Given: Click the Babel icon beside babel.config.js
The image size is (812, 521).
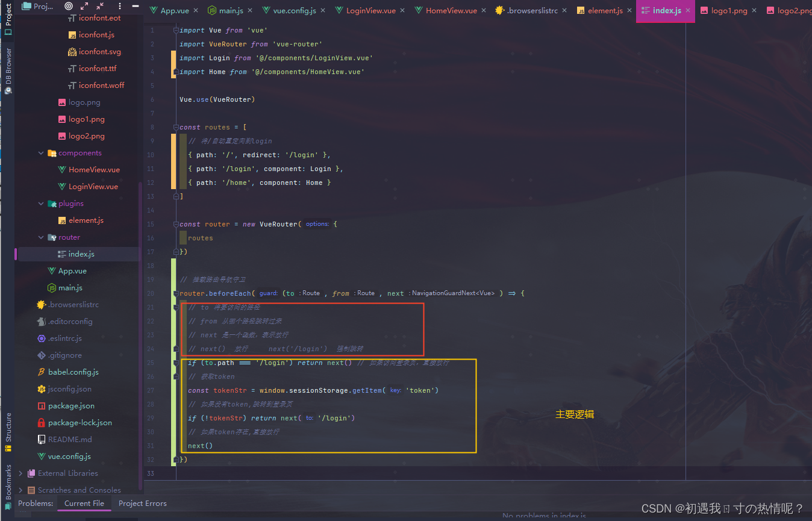Looking at the screenshot, I should pos(42,372).
